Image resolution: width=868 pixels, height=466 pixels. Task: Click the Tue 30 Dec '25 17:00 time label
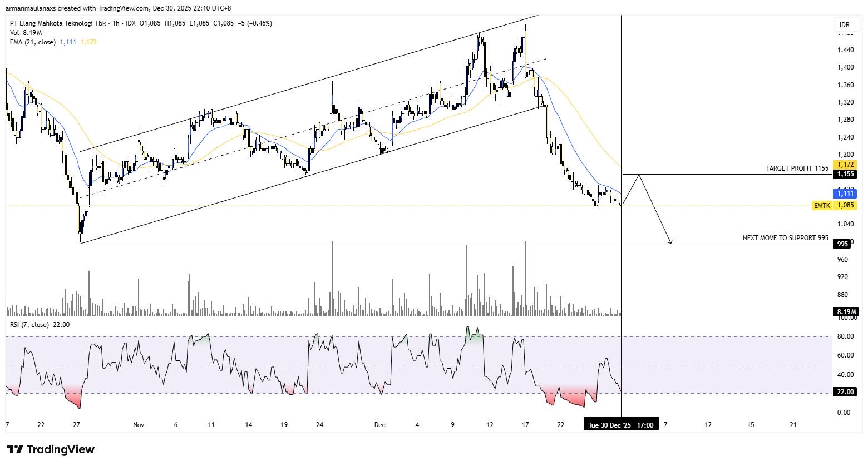point(620,425)
